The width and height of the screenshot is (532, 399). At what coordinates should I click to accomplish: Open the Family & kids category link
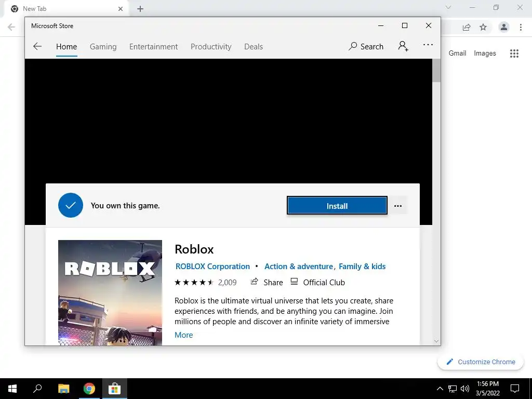(x=362, y=267)
